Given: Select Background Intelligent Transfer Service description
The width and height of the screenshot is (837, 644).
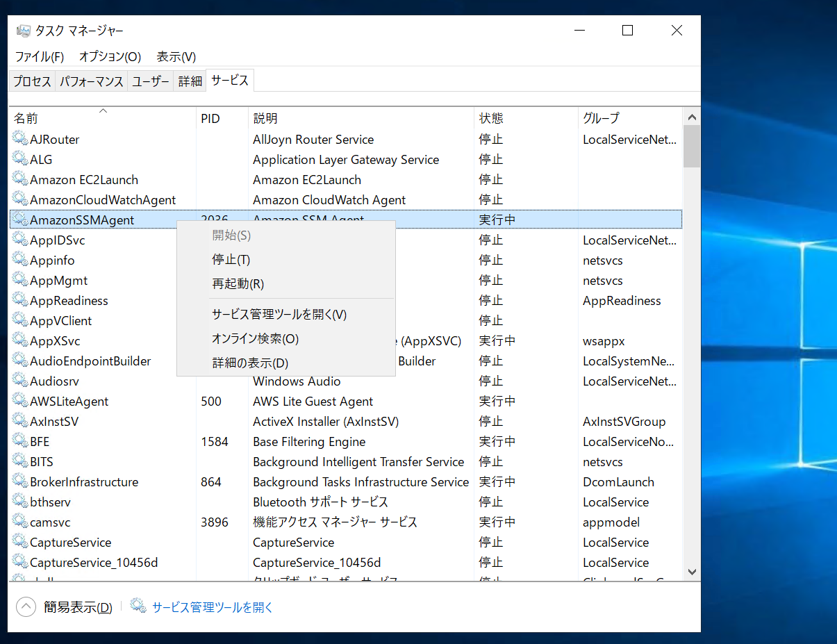Looking at the screenshot, I should (x=358, y=461).
